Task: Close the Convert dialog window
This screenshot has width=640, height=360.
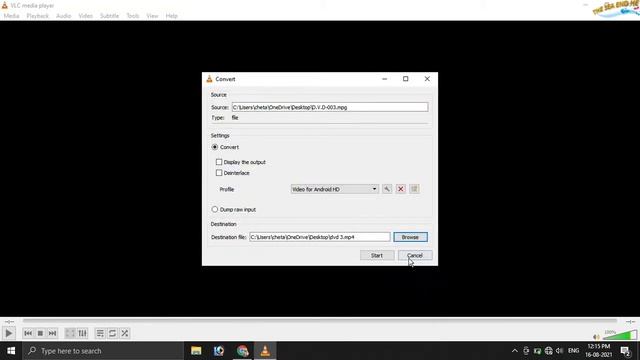Action: click(x=427, y=79)
